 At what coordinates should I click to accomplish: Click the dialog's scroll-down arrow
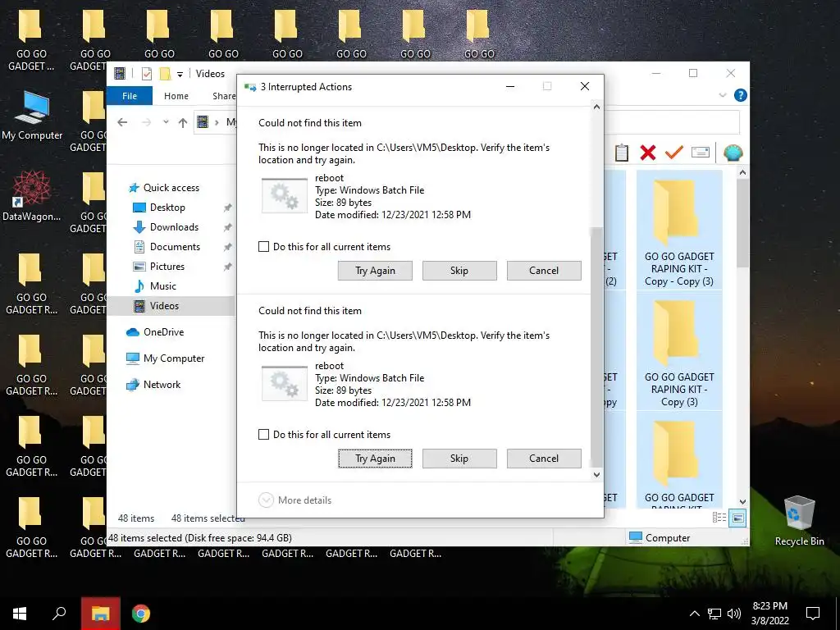597,475
